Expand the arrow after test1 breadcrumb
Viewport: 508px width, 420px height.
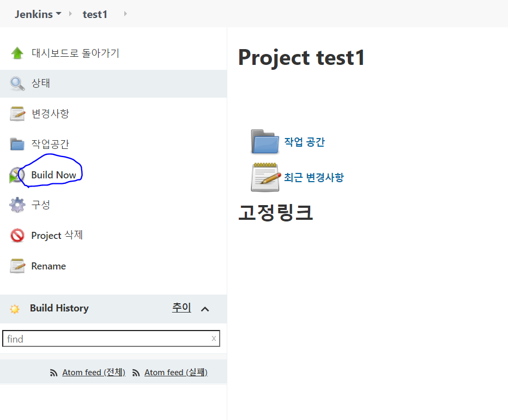pyautogui.click(x=125, y=14)
